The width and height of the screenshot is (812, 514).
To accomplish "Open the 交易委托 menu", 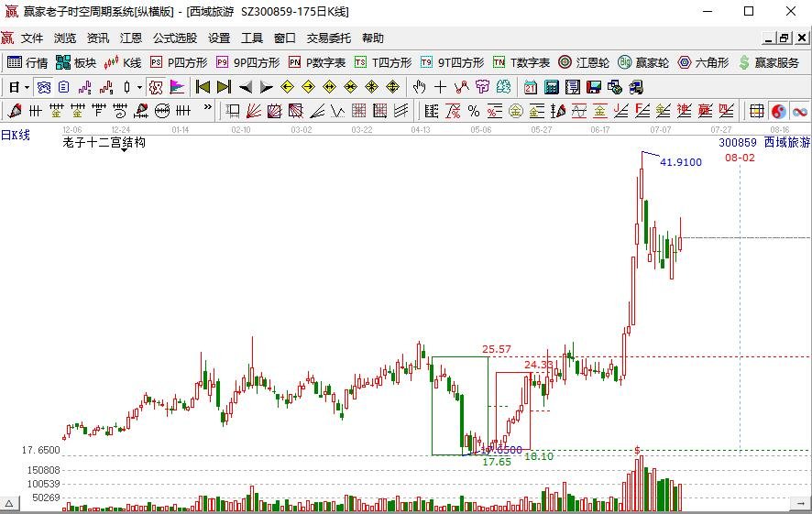I will 328,38.
